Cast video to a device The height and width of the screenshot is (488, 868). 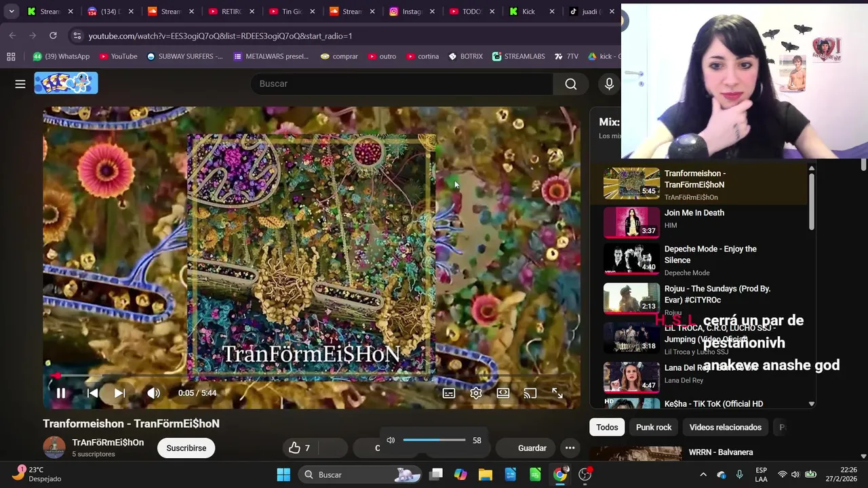pos(530,393)
